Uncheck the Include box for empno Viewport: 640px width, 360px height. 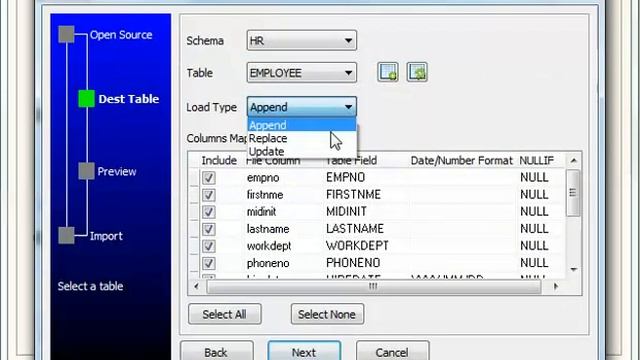click(209, 178)
